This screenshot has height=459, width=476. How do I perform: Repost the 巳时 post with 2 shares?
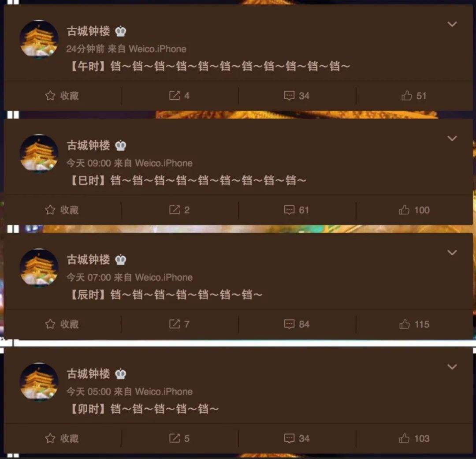179,210
